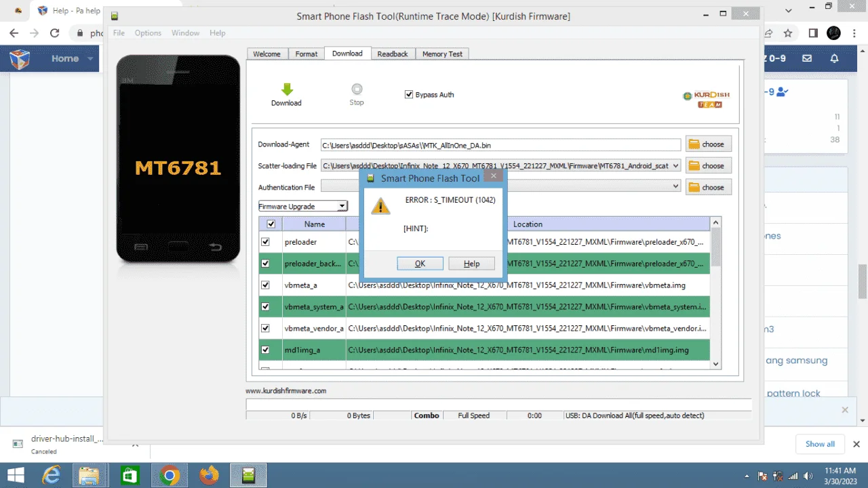Uncheck the vbmeta_system_a partition checkbox
This screenshot has height=488, width=868.
click(265, 307)
